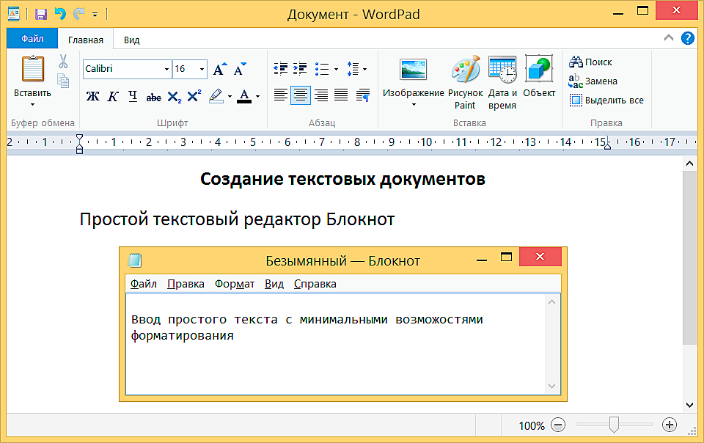Align text right
The width and height of the screenshot is (704, 443).
[x=321, y=95]
